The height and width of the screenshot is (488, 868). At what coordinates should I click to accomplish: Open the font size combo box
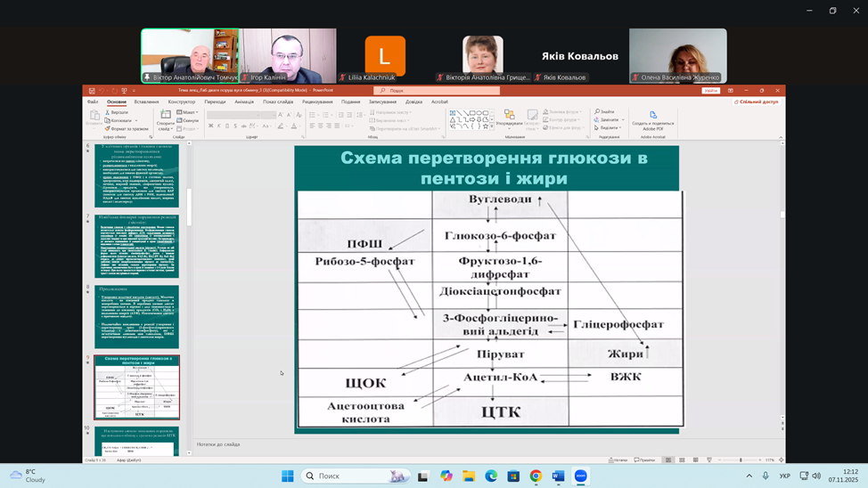(x=268, y=115)
